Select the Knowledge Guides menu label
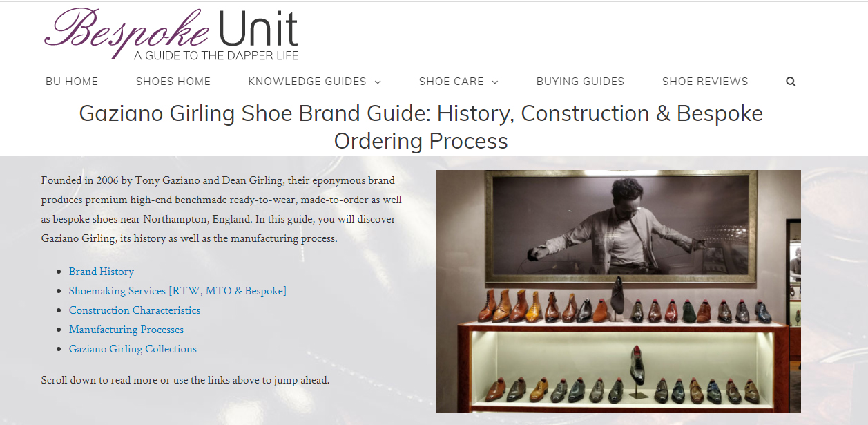The height and width of the screenshot is (425, 868). point(307,82)
